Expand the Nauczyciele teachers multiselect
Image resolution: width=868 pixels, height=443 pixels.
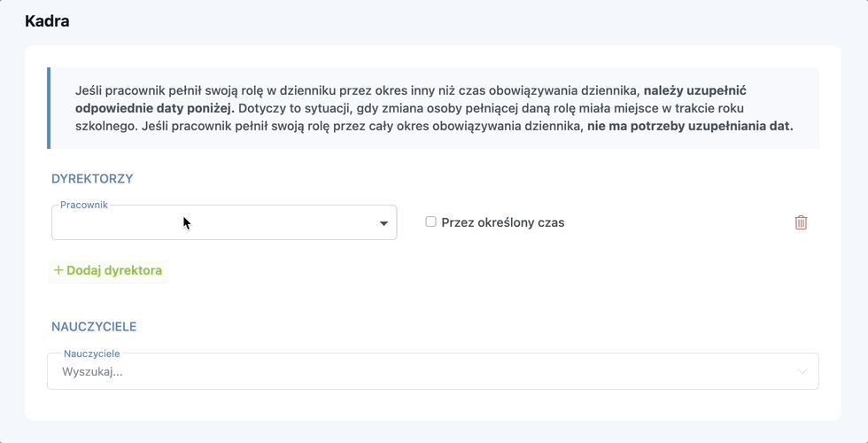[433, 371]
